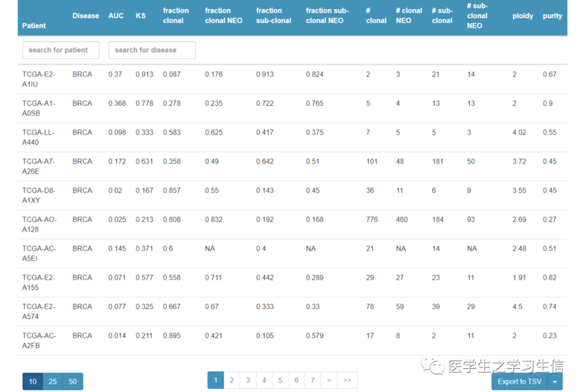The image size is (583, 392).
Task: Select current page 1 in pagination
Action: tap(216, 380)
